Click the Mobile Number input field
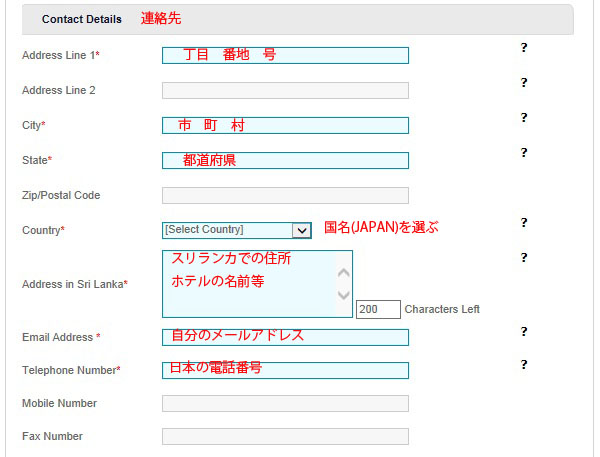600x457 pixels. pos(285,403)
